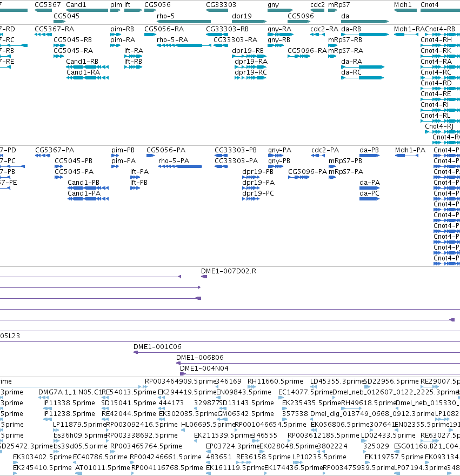
Task: Click the Cand1-RA transcript glyph
Action: pyautogui.click(x=88, y=78)
